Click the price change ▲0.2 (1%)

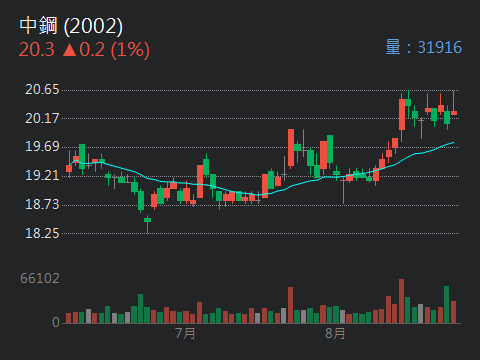[106, 50]
